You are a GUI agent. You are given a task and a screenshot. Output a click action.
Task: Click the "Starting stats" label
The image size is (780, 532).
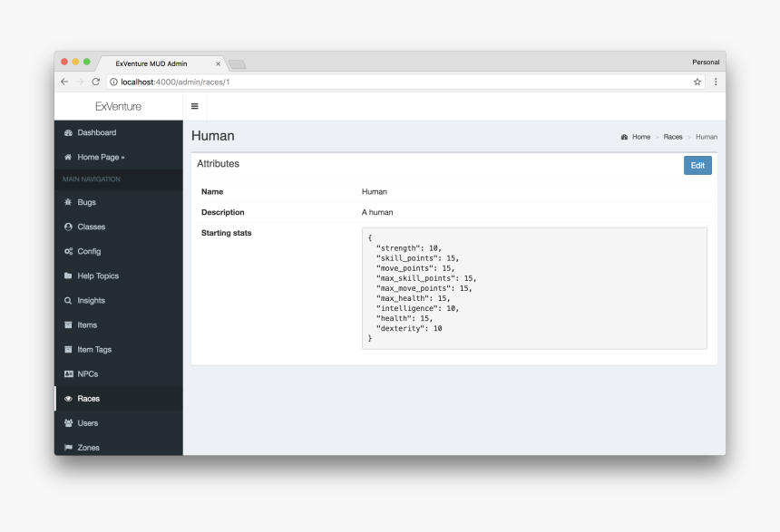coord(227,233)
